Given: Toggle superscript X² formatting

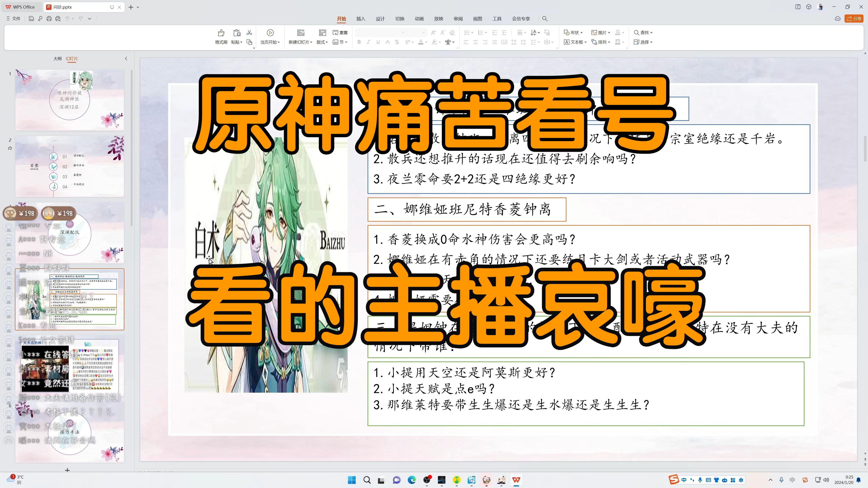Looking at the screenshot, I should (407, 42).
